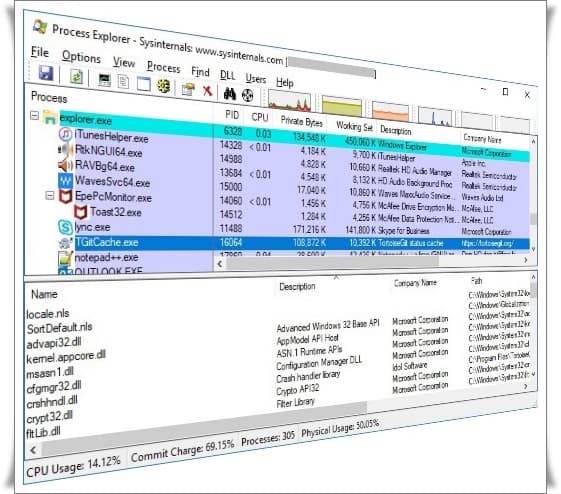
Task: Click the Save floppy disk toolbar icon
Action: 46,73
